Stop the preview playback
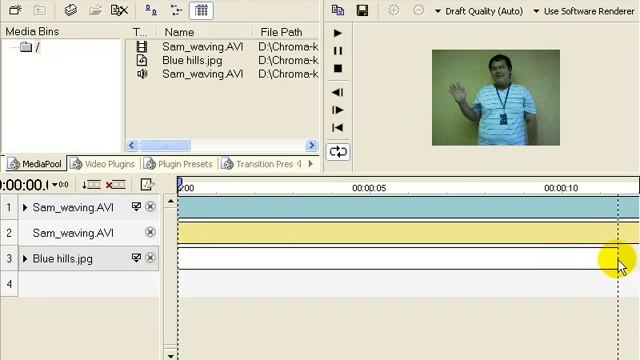Screen dimensions: 640x360 pos(338,68)
